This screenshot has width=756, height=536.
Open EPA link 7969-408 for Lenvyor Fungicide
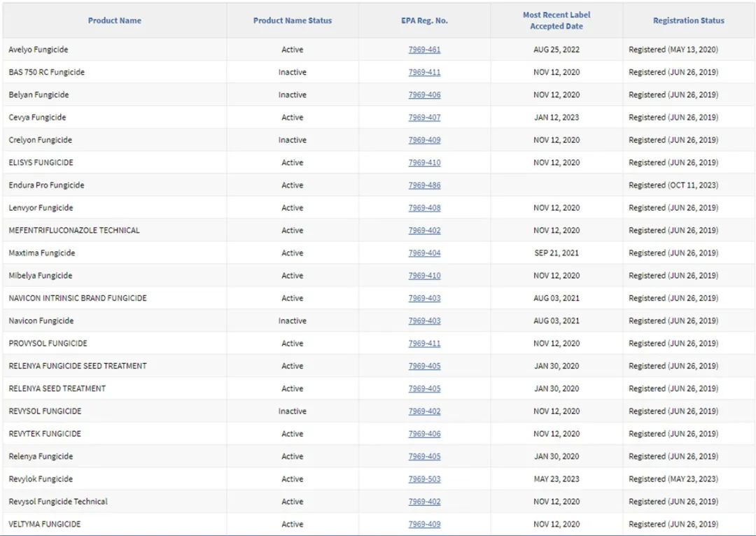pos(424,208)
